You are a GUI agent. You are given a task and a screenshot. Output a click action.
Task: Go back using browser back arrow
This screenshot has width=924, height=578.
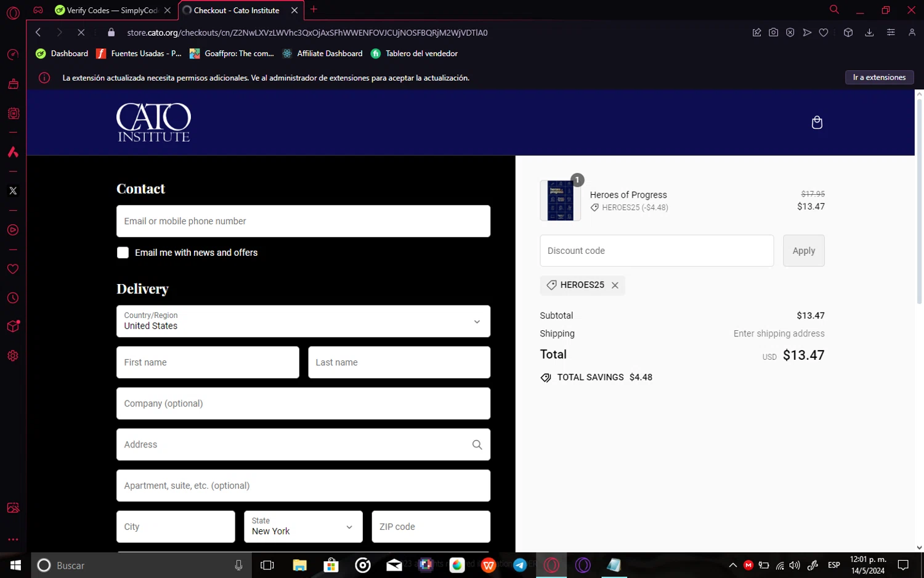(x=38, y=33)
